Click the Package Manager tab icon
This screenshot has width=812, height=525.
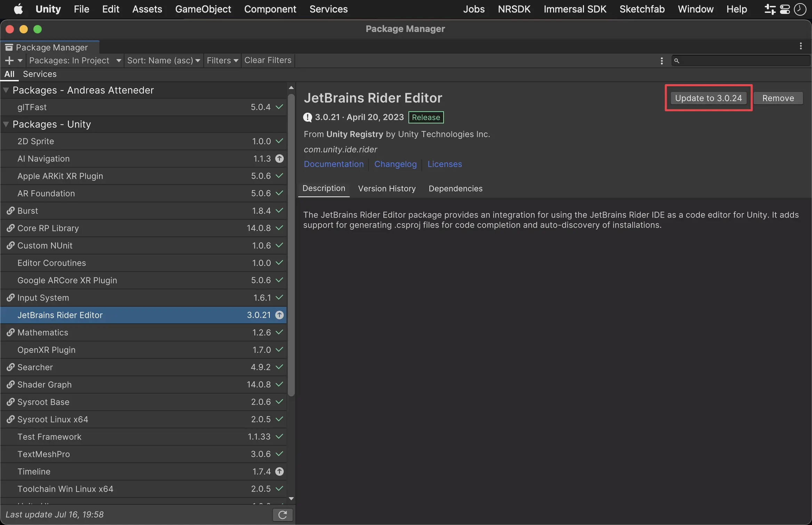point(9,47)
